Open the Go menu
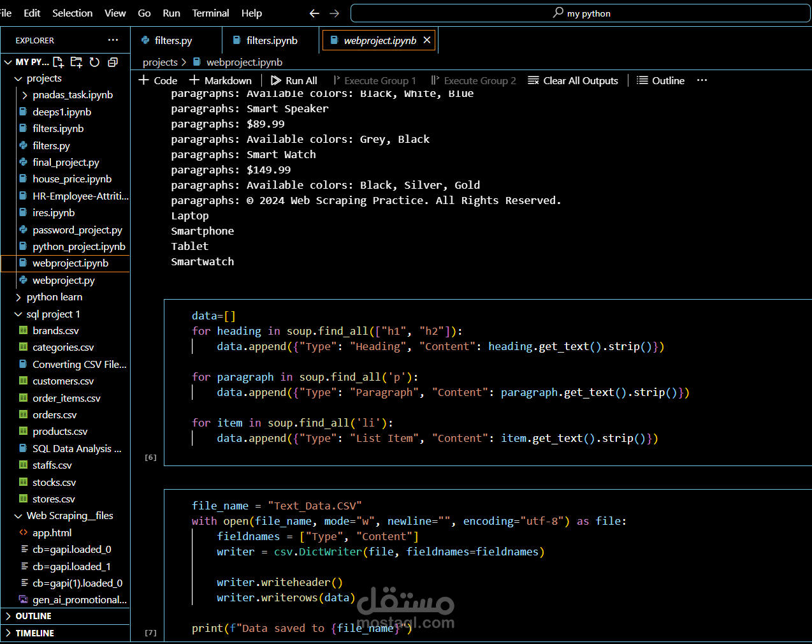This screenshot has height=644, width=812. [145, 13]
